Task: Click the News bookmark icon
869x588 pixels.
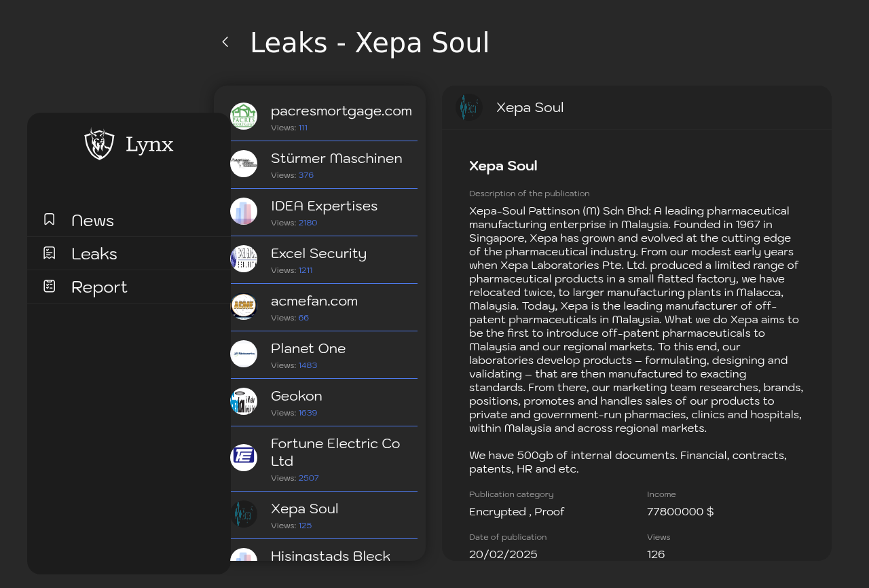Action: 50,219
